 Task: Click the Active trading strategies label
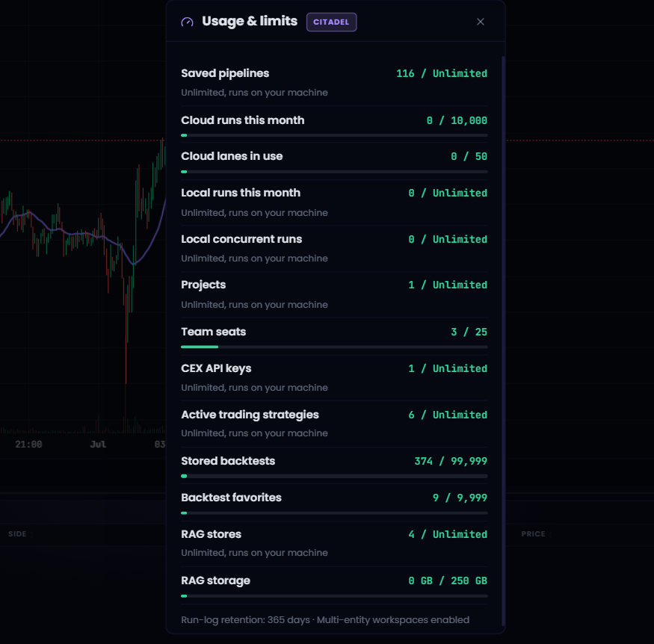[250, 415]
